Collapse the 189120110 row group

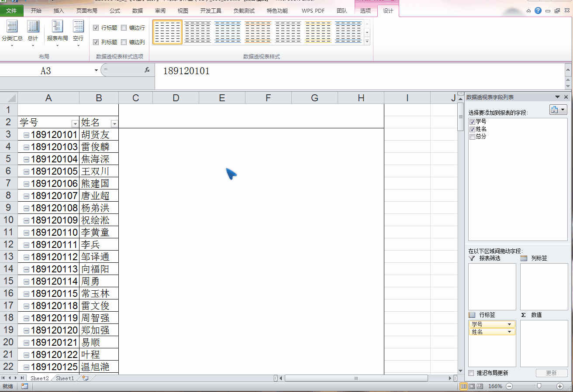point(27,233)
